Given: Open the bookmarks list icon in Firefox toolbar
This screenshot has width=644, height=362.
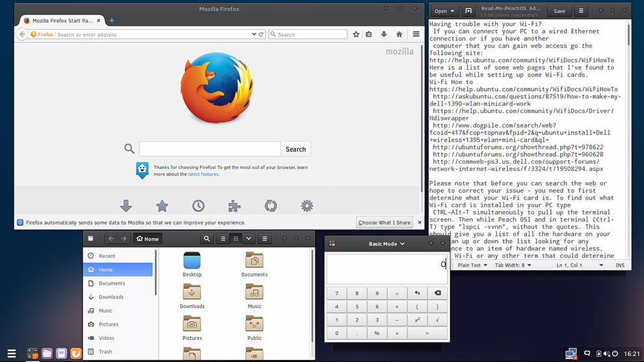Looking at the screenshot, I should point(369,34).
